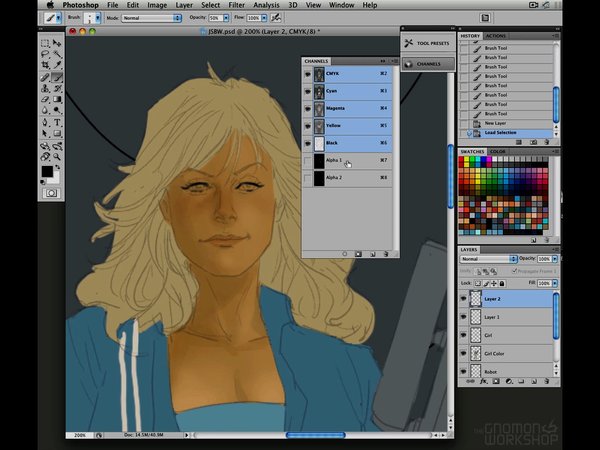
Task: Select the Magic Wand tool
Action: pos(57,54)
